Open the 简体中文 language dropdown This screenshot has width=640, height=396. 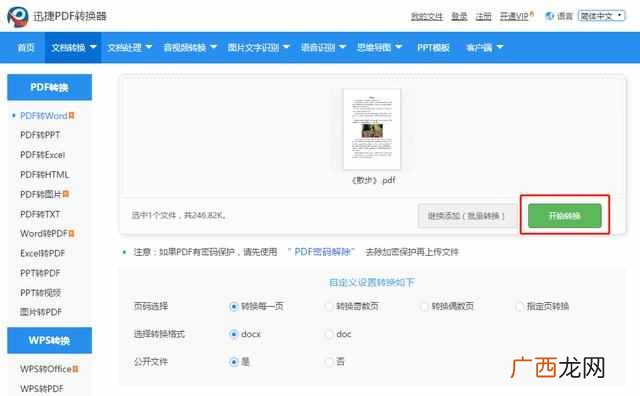[602, 16]
